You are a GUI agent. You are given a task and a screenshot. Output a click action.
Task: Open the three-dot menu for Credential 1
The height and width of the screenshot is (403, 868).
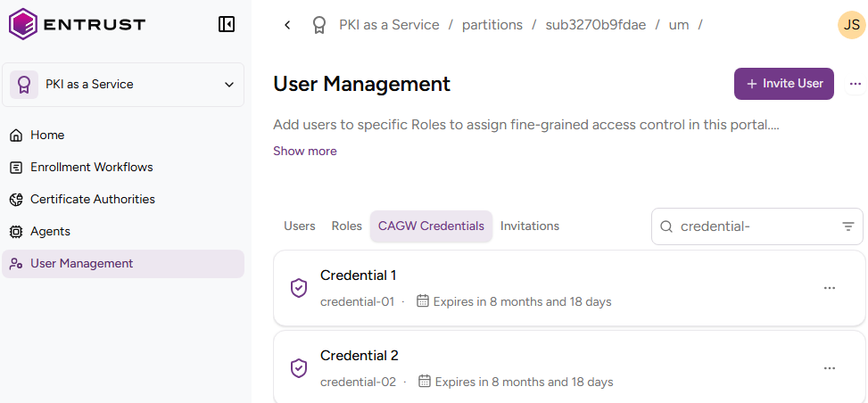[829, 288]
